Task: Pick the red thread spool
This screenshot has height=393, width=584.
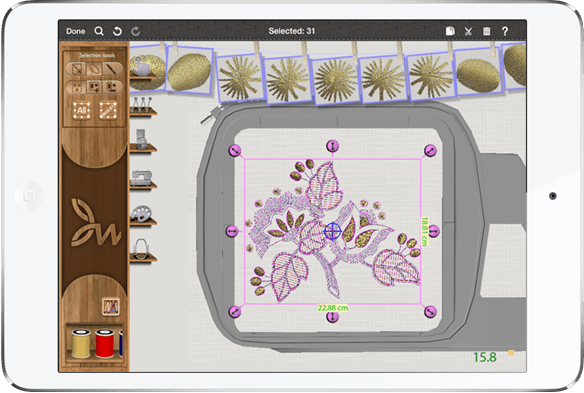Action: pos(105,343)
